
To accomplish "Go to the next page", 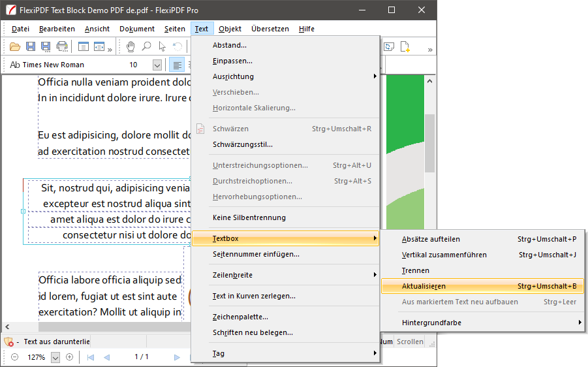I will click(177, 357).
